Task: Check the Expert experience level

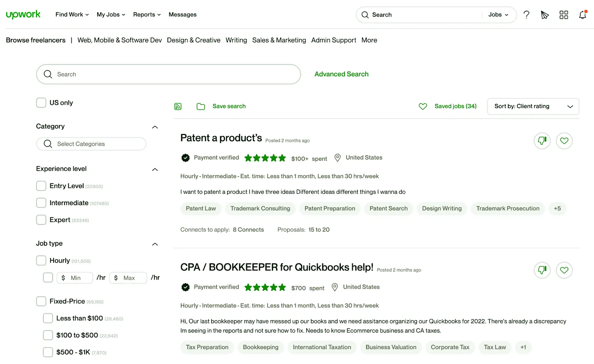Action: pos(41,220)
